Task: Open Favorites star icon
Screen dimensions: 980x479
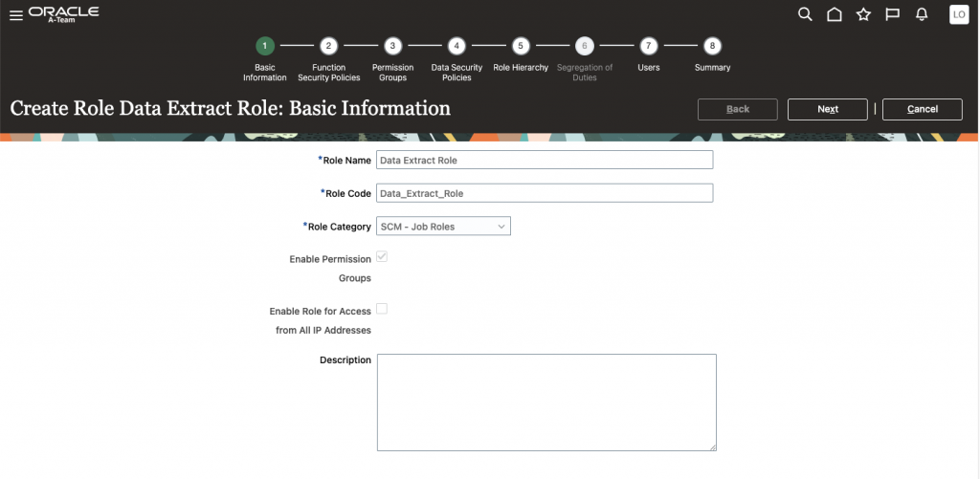Action: (863, 14)
